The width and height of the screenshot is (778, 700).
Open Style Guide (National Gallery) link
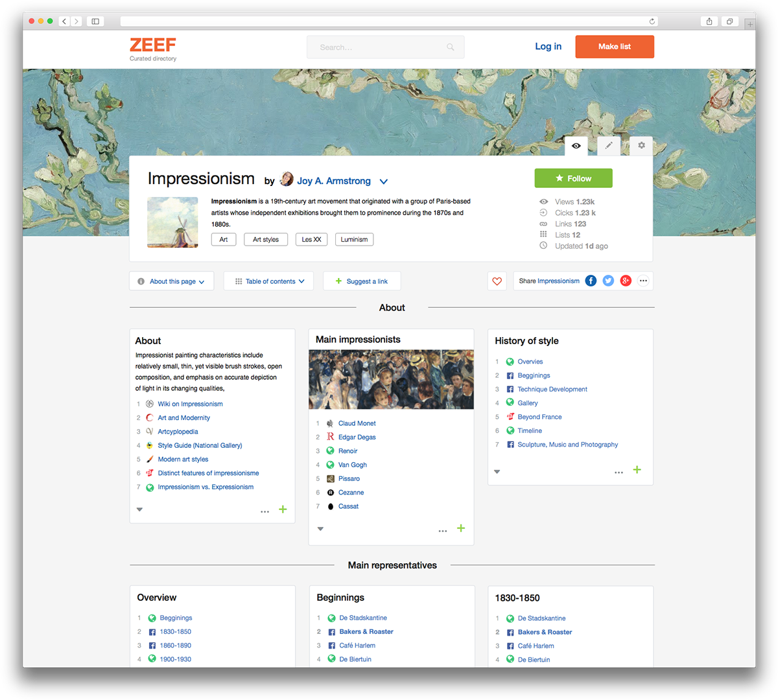coord(200,445)
